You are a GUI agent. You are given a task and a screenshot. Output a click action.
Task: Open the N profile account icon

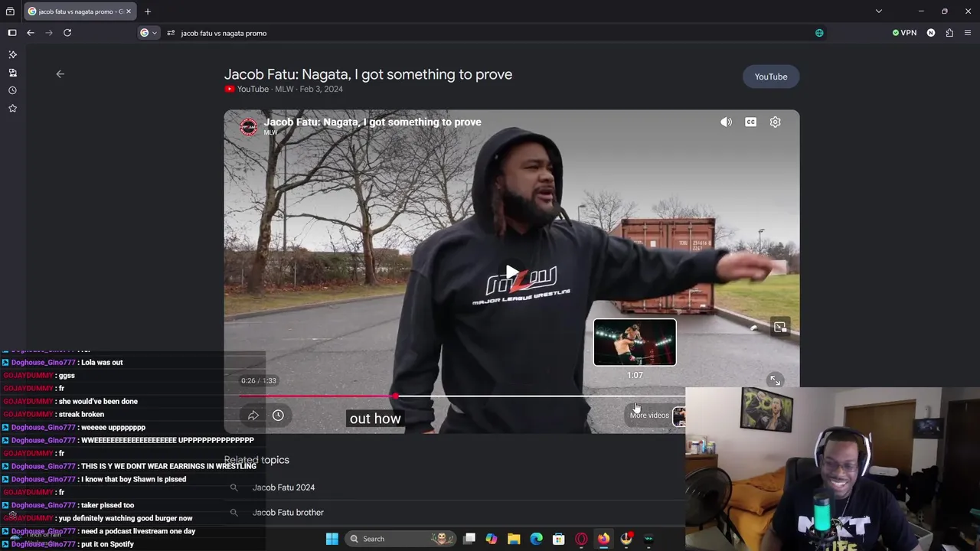click(931, 33)
